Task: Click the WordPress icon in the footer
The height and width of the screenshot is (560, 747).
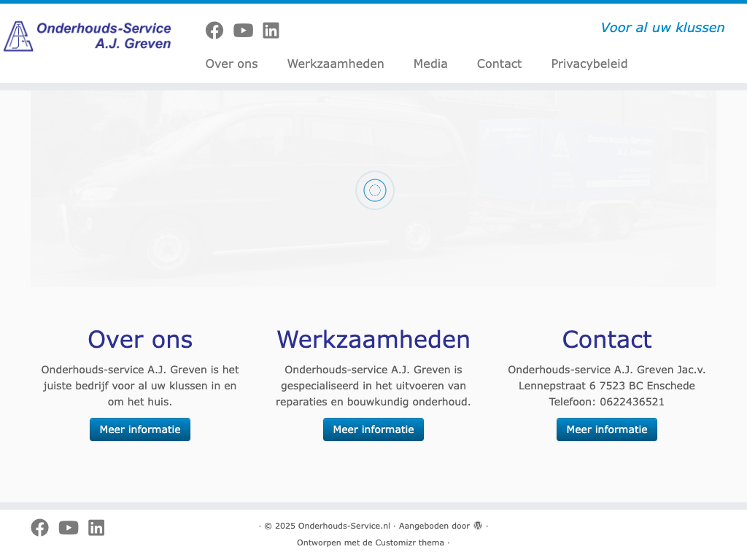Action: [478, 526]
